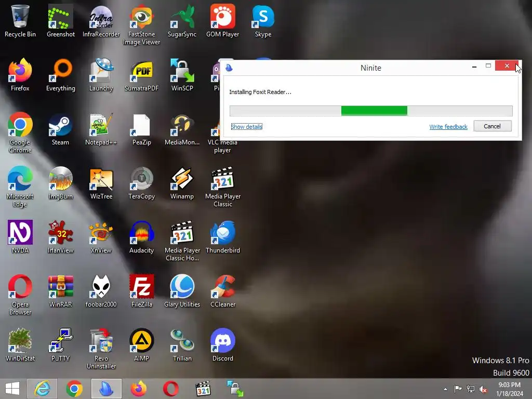Screen dimensions: 532x399
Task: Click the AIMP desktop shortcut
Action: click(141, 345)
